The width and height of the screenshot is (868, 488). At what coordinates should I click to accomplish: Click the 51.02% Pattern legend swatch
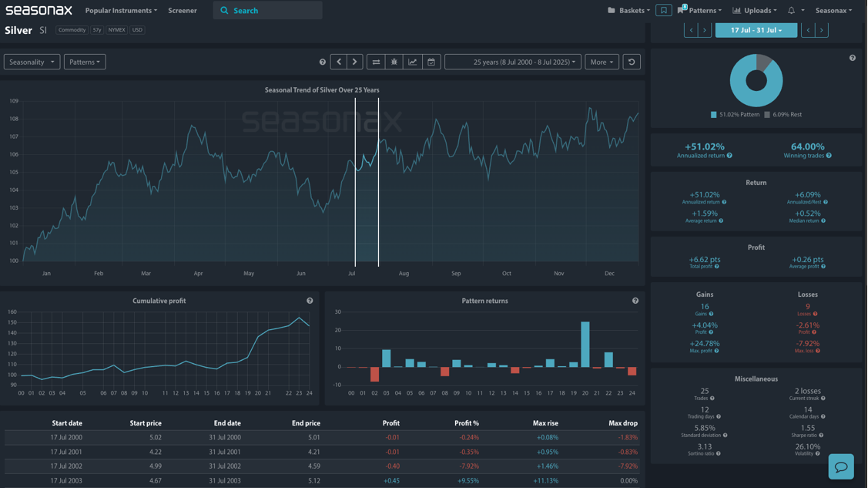pos(713,115)
